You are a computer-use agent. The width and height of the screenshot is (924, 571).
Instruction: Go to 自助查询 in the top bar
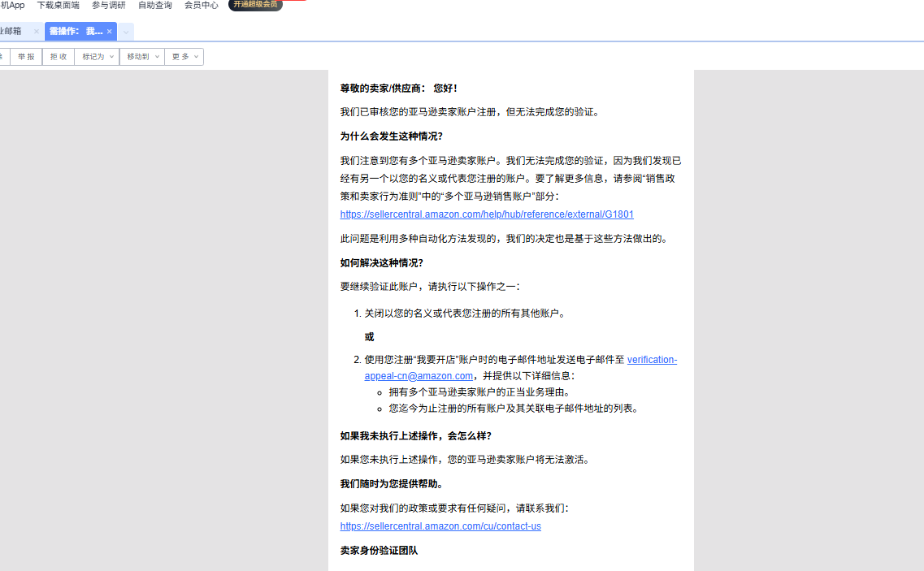tap(154, 5)
